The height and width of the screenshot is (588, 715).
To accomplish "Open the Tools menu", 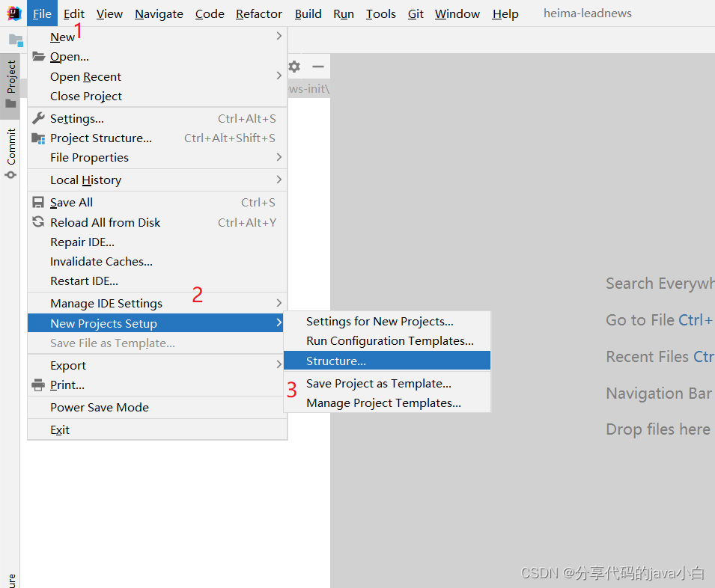I will click(x=381, y=13).
